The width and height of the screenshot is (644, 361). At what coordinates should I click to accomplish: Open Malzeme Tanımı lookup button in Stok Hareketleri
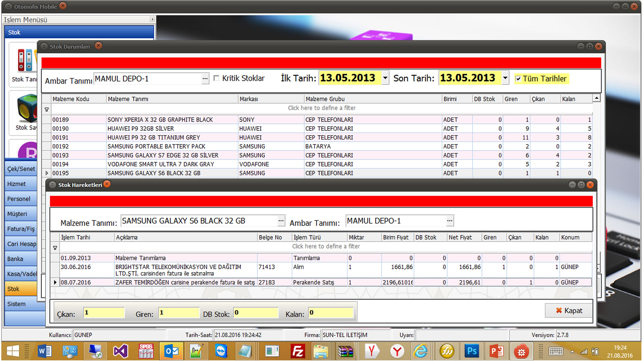(x=281, y=221)
